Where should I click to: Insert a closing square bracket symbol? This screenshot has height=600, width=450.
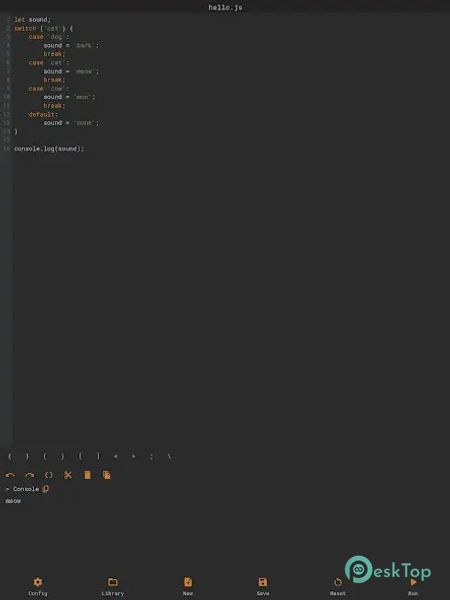(x=98, y=456)
